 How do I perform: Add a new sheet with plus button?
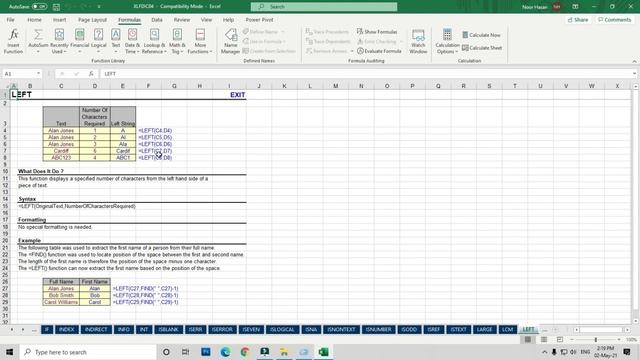(x=555, y=329)
